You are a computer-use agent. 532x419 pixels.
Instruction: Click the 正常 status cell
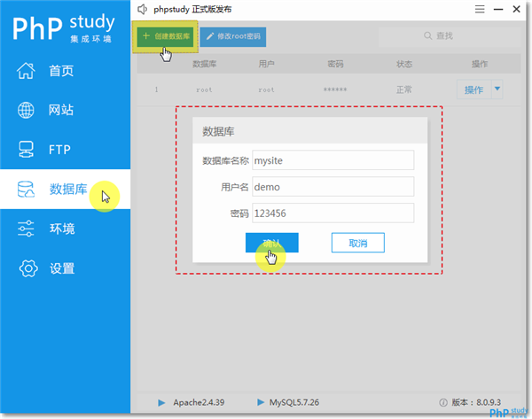[404, 89]
